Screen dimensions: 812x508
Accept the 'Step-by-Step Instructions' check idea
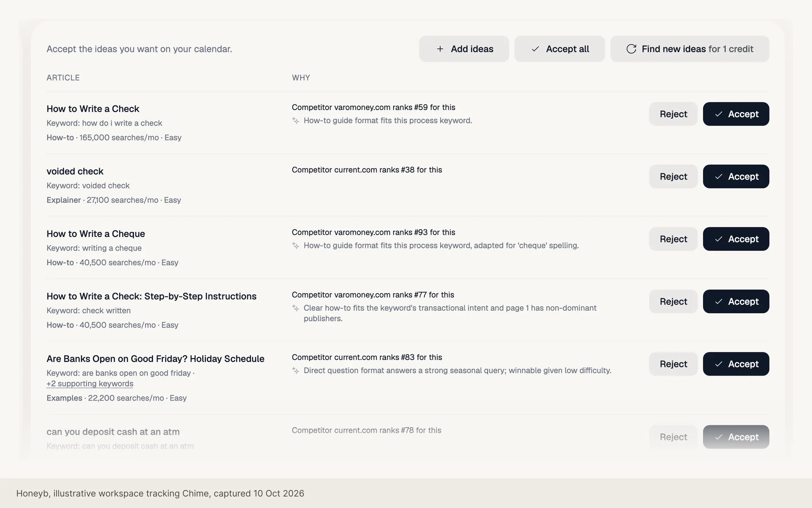coord(736,301)
